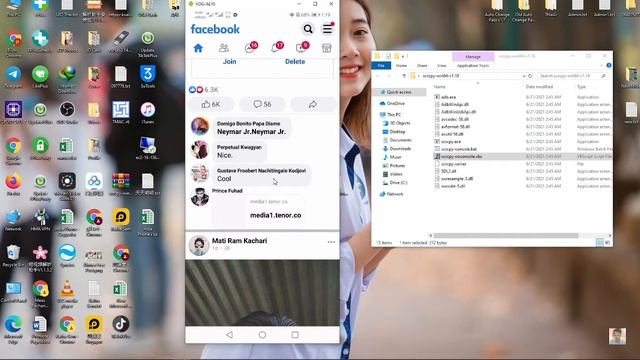Open three-dot options on Mati Ram Kachari post
This screenshot has width=640, height=360.
(x=331, y=242)
